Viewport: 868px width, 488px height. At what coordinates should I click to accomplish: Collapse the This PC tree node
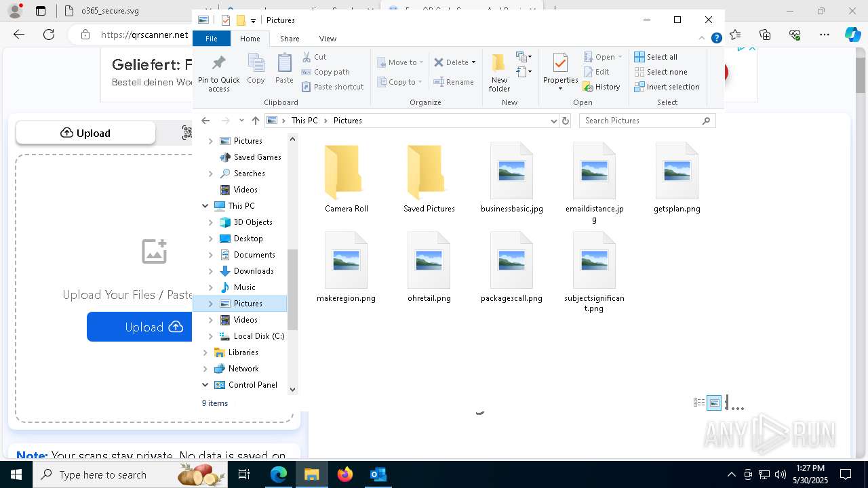(x=205, y=206)
